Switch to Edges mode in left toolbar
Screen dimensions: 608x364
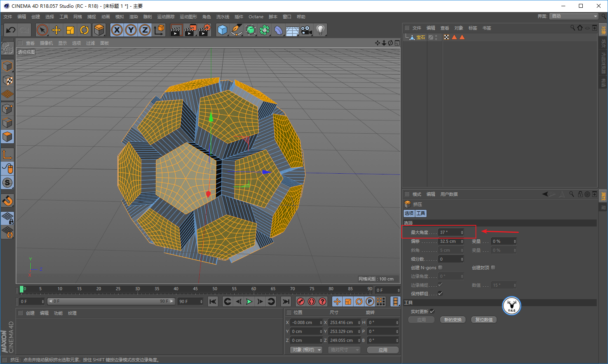(7, 123)
